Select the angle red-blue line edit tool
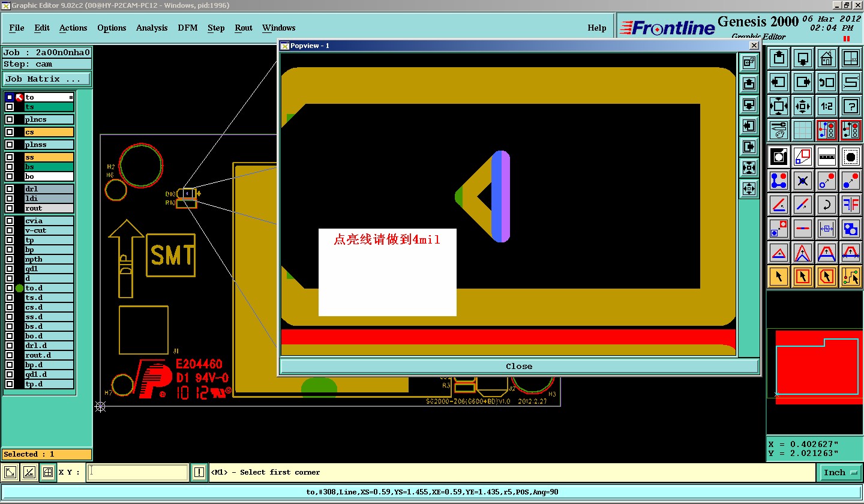 pos(779,205)
